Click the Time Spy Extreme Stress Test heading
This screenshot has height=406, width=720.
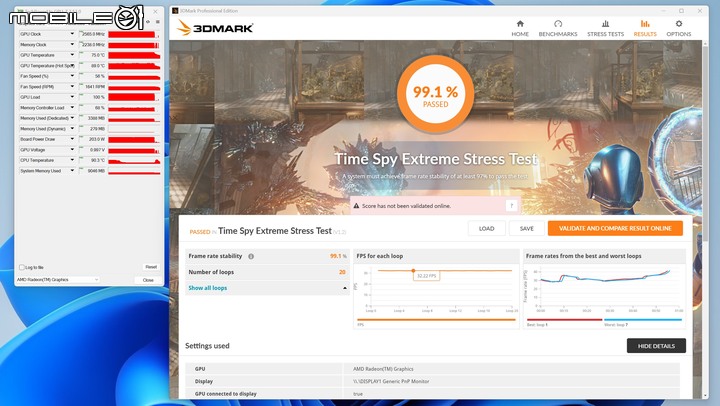[435, 159]
